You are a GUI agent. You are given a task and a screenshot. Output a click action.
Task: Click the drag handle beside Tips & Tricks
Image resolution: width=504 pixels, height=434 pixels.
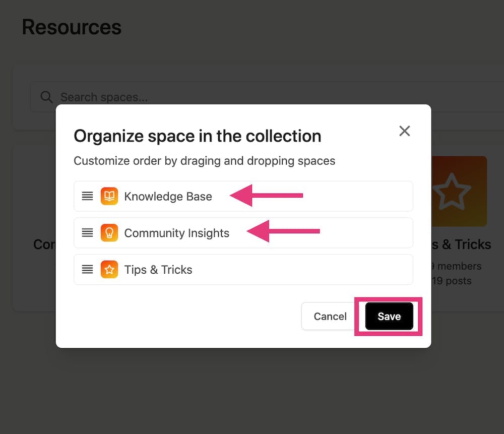tap(87, 270)
